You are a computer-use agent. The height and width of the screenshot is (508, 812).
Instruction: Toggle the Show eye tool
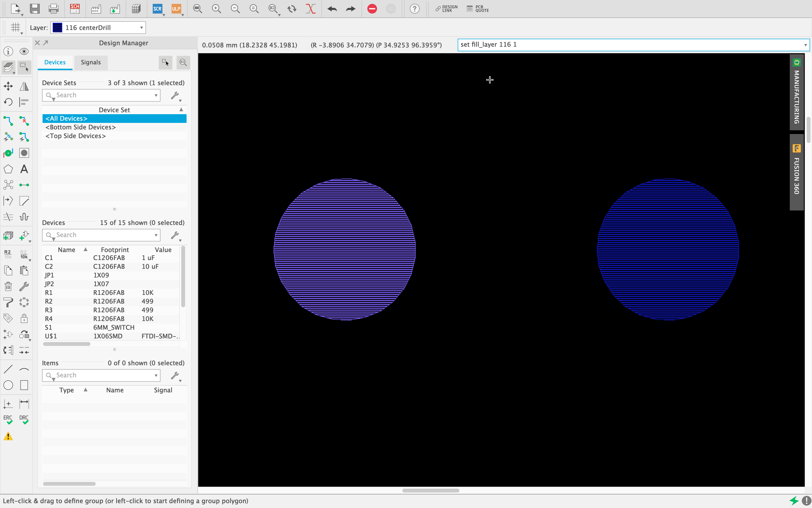coord(24,51)
